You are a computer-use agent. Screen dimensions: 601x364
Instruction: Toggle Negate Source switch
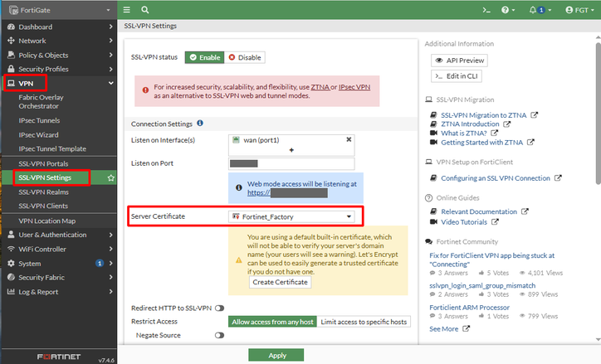[x=220, y=335]
